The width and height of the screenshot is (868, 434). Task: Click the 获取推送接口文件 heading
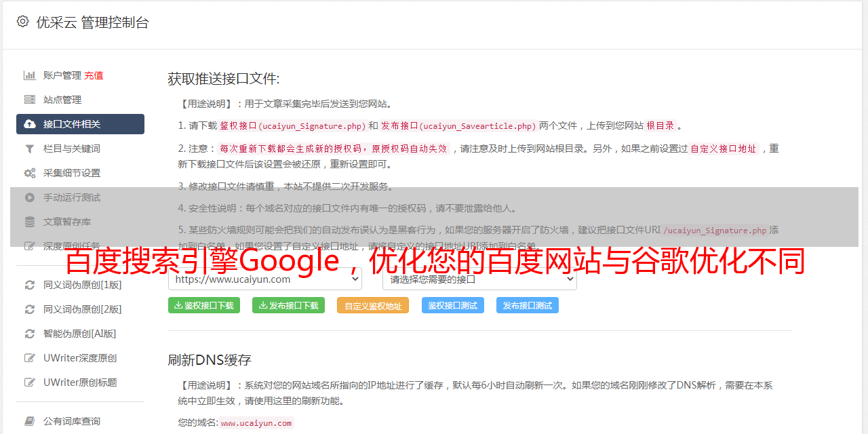click(224, 79)
